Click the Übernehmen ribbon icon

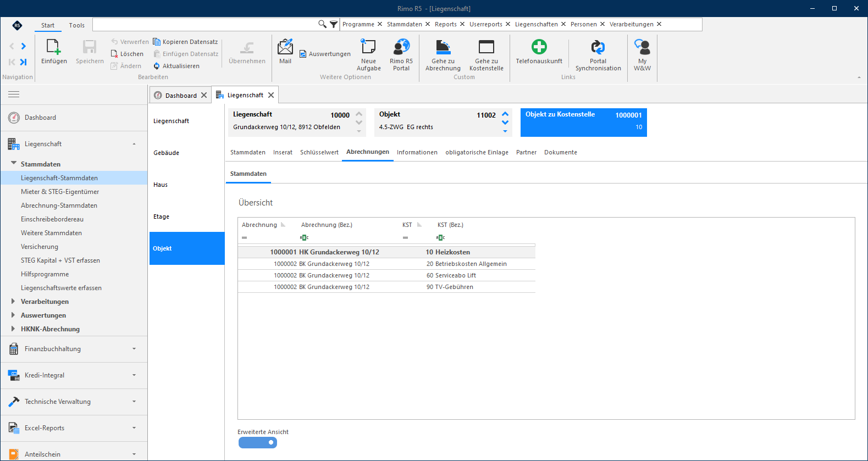(247, 48)
